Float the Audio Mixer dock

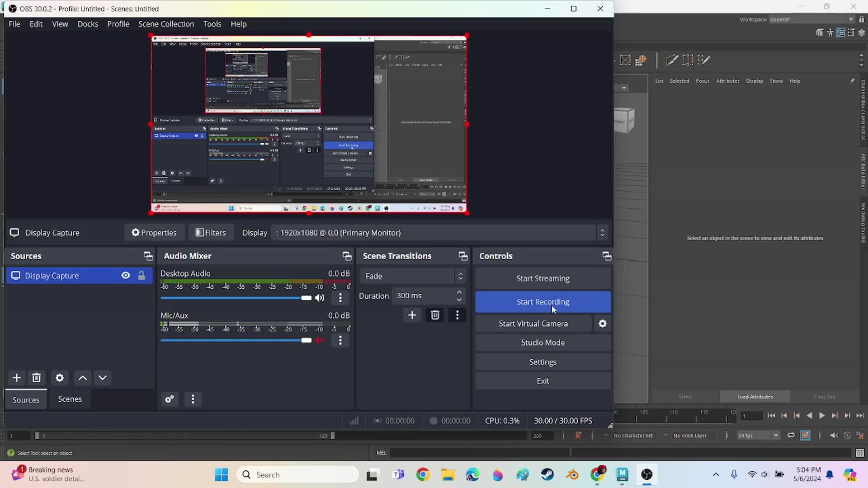[347, 256]
